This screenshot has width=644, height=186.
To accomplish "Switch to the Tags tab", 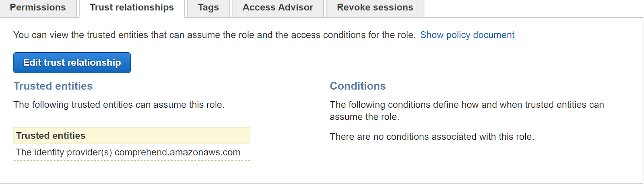I will (208, 8).
